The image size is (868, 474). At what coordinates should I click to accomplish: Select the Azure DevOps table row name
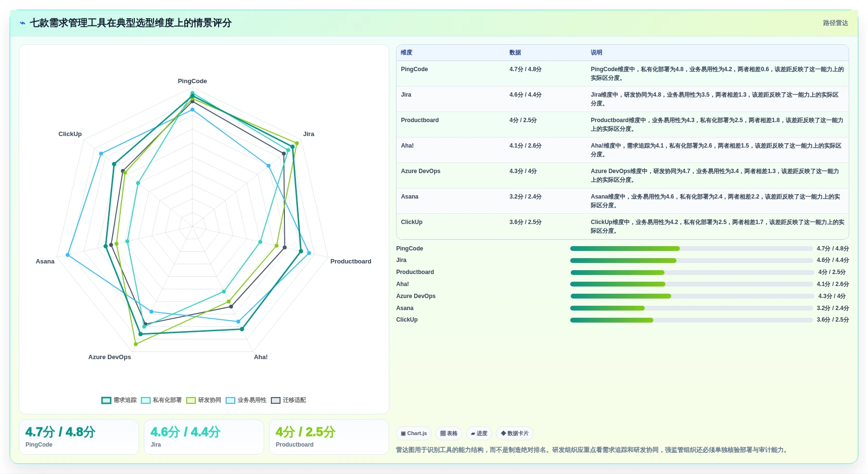pyautogui.click(x=421, y=171)
